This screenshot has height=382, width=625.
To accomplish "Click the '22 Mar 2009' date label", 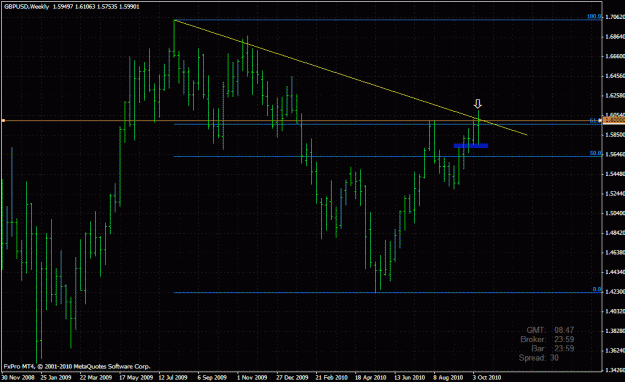I will (x=96, y=377).
